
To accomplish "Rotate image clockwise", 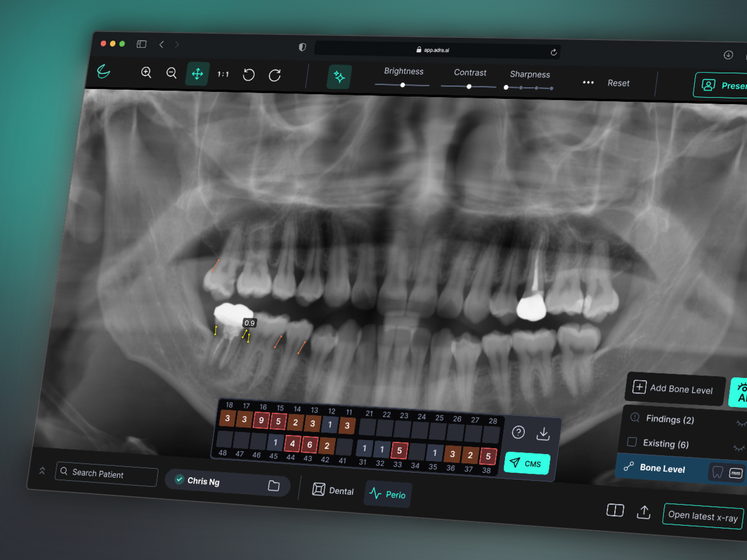I will (275, 75).
